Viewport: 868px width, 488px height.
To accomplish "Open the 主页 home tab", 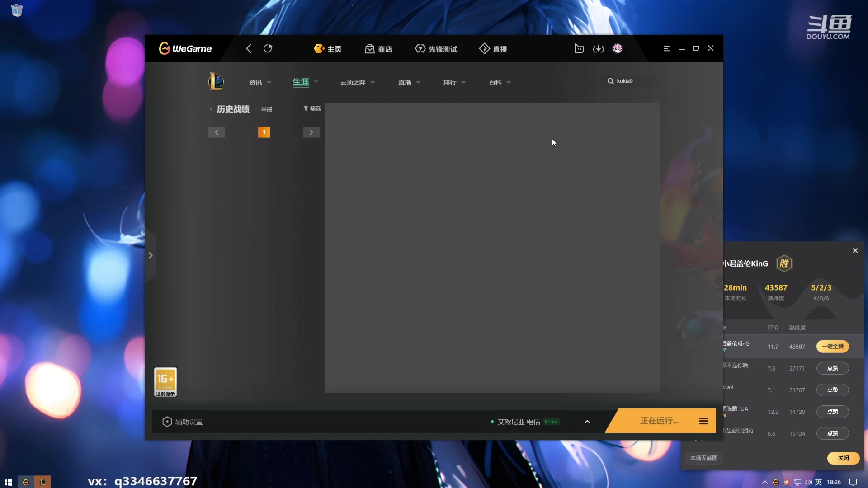I will pyautogui.click(x=328, y=49).
